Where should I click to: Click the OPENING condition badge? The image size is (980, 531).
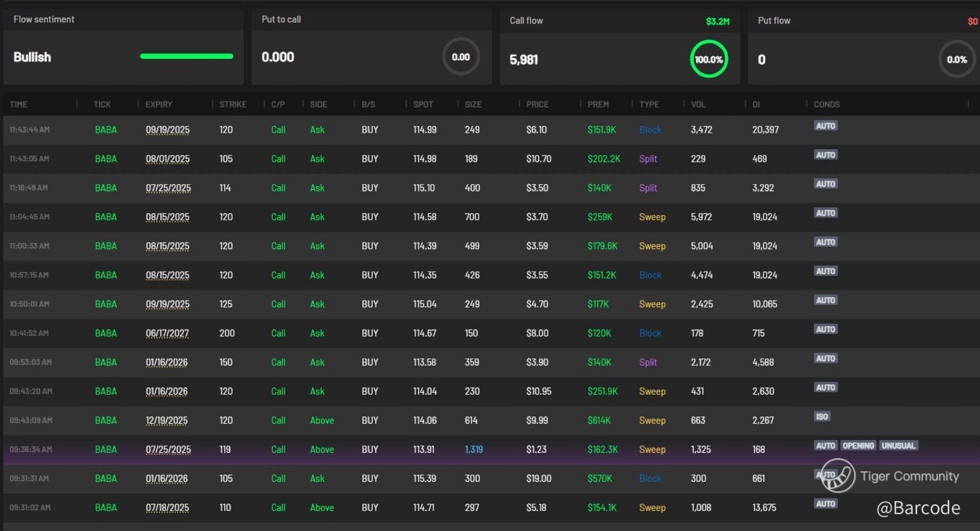pos(858,446)
